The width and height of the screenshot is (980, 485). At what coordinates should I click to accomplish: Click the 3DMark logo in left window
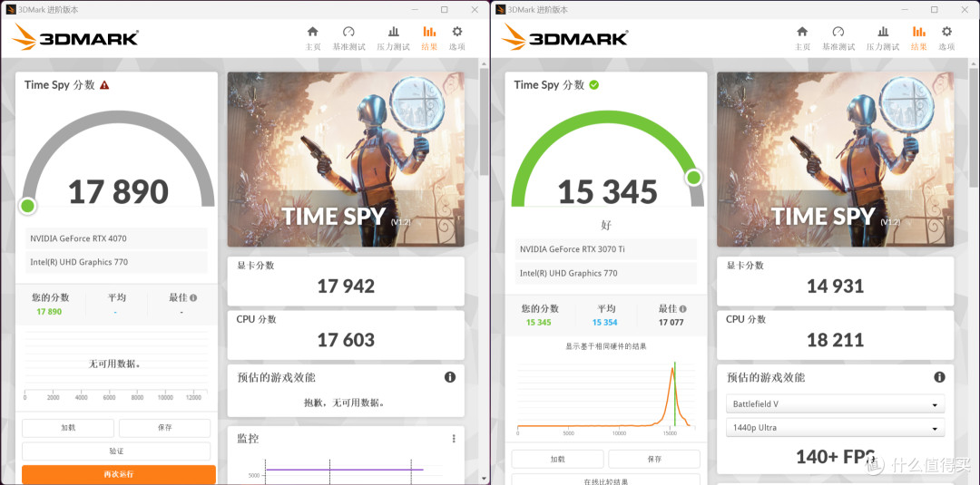(75, 37)
